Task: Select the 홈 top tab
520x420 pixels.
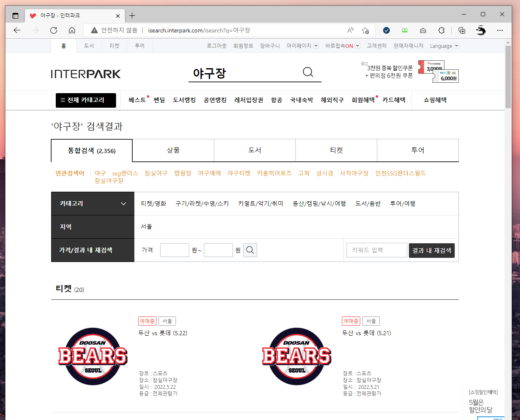Action: coord(64,46)
